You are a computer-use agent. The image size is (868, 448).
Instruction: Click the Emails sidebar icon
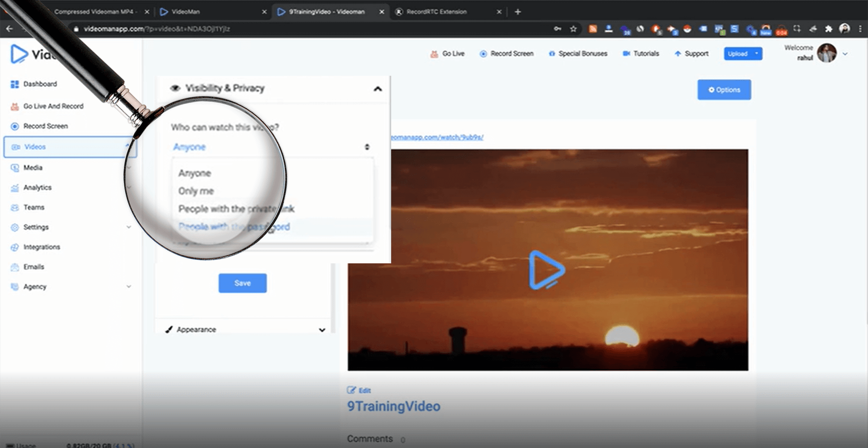pyautogui.click(x=15, y=267)
